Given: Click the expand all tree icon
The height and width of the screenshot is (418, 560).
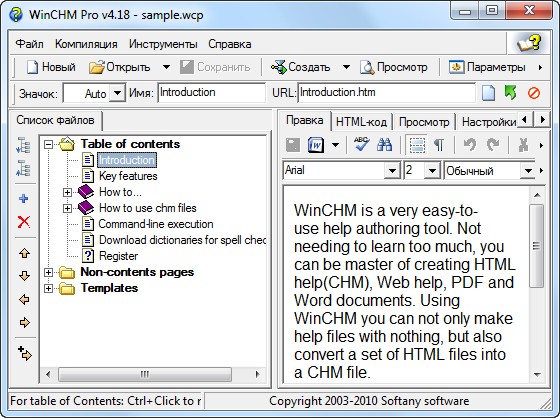Looking at the screenshot, I should pyautogui.click(x=24, y=145).
